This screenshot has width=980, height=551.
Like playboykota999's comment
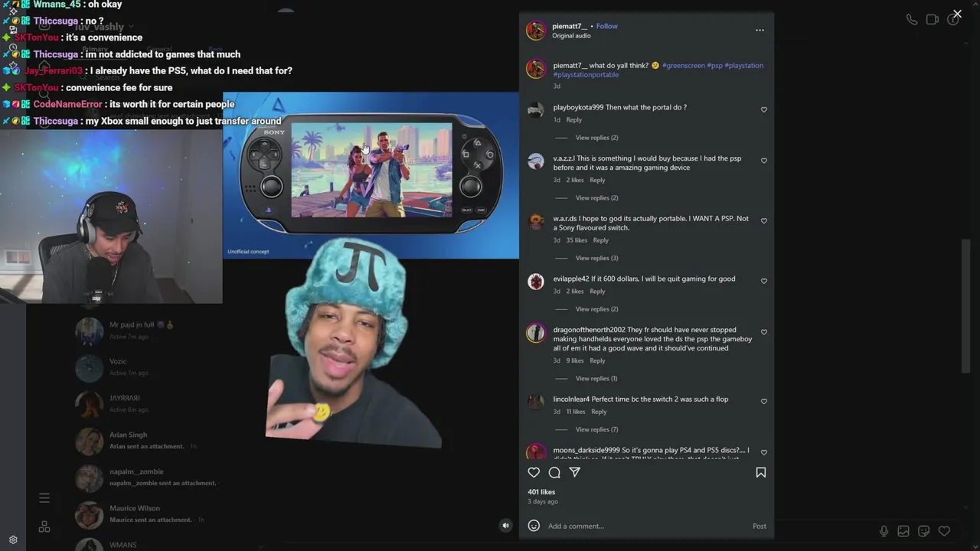coord(764,109)
